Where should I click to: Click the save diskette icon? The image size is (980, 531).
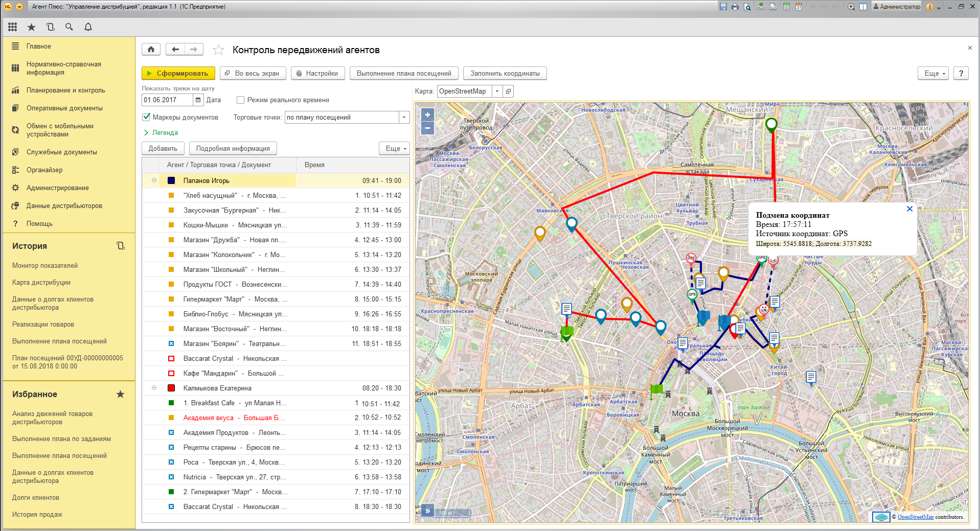point(723,7)
